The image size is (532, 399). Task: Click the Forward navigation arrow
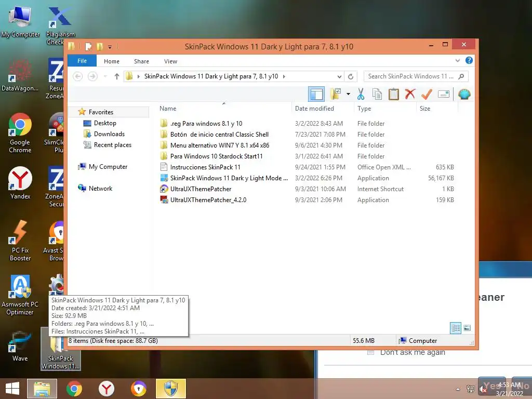92,76
